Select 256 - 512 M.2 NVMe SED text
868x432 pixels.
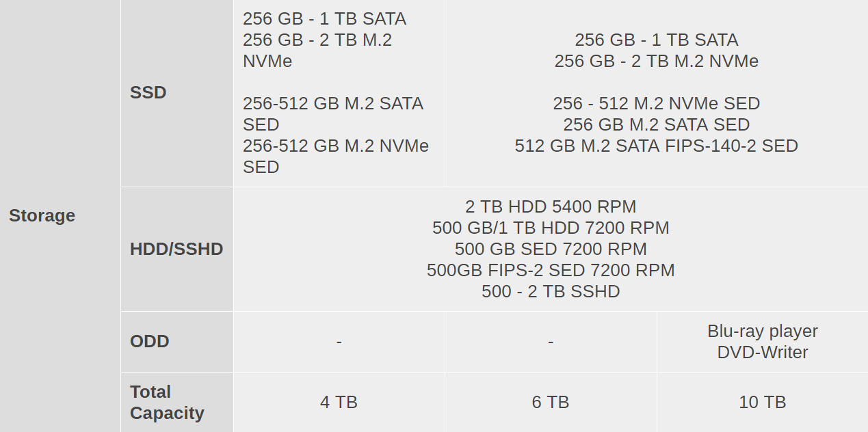[x=657, y=104]
